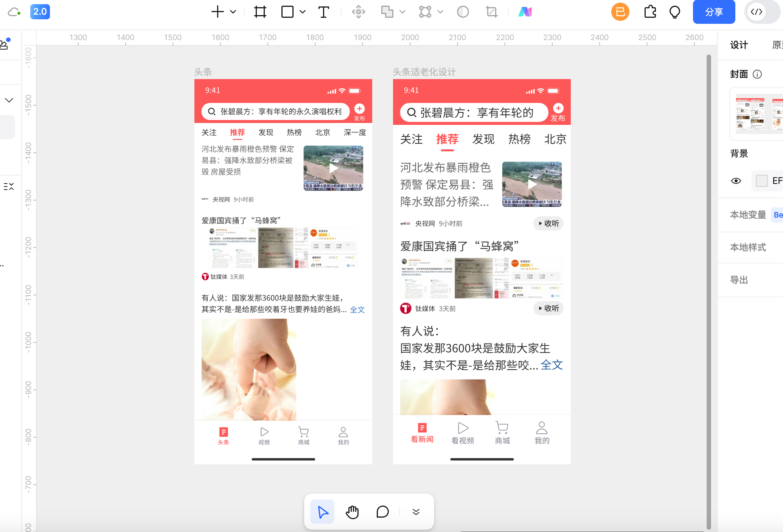Click 发布 plus icon in 头条适老化设计 frame
Viewport: 783px width, 532px height.
558,108
